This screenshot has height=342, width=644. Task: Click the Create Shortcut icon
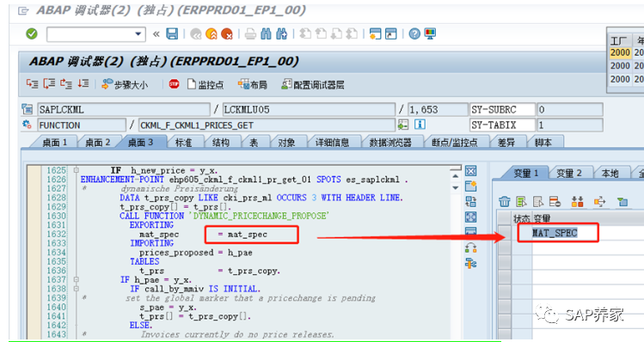click(390, 34)
